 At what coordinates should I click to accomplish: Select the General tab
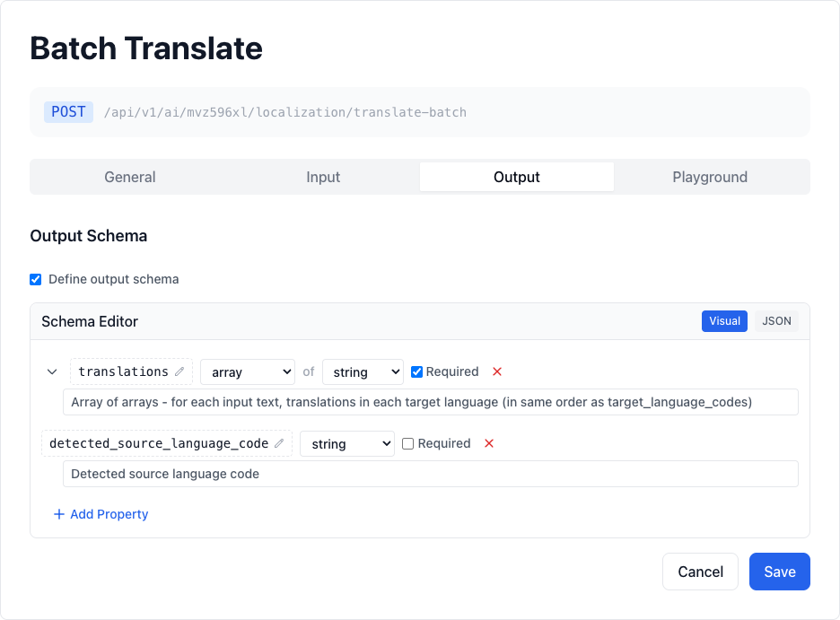pos(129,177)
